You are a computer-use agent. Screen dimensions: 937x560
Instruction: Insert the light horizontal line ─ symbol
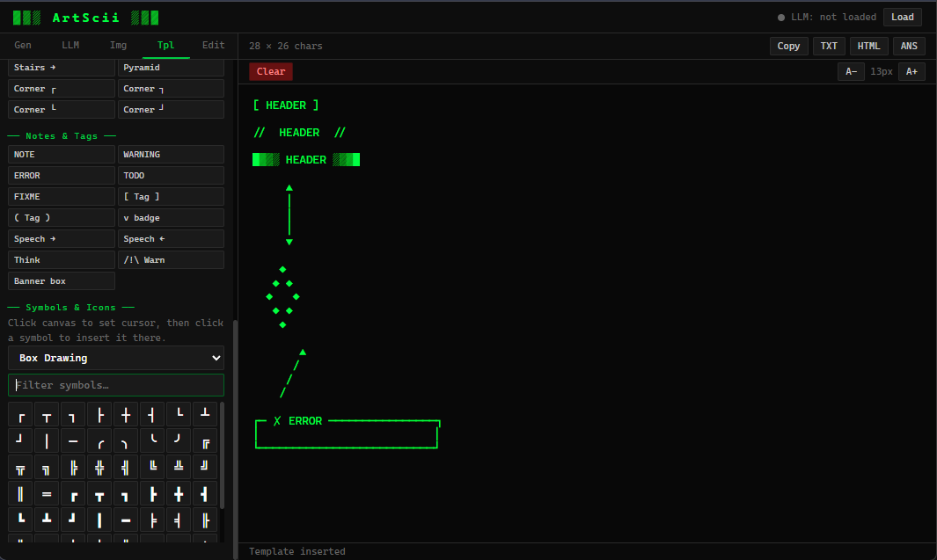(x=73, y=440)
